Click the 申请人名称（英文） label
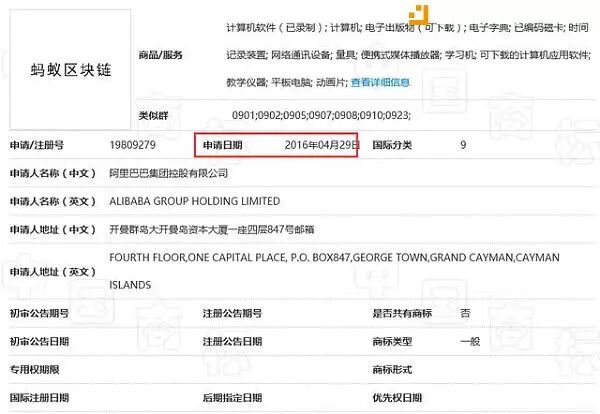Viewport: 600px width, 414px height. pyautogui.click(x=53, y=201)
